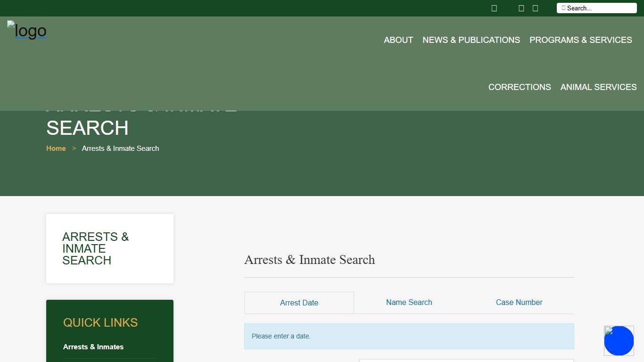644x362 pixels.
Task: Switch to the Name Search tab
Action: pos(409,303)
